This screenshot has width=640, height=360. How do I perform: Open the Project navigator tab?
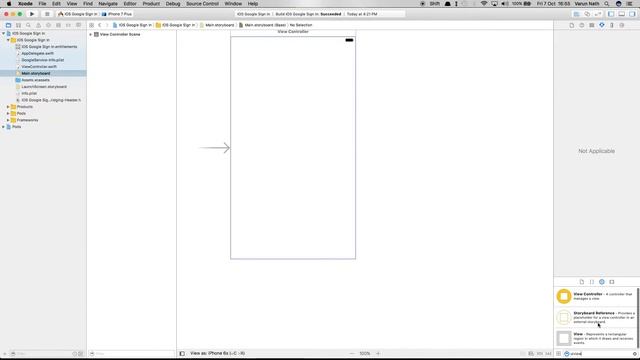(8, 25)
